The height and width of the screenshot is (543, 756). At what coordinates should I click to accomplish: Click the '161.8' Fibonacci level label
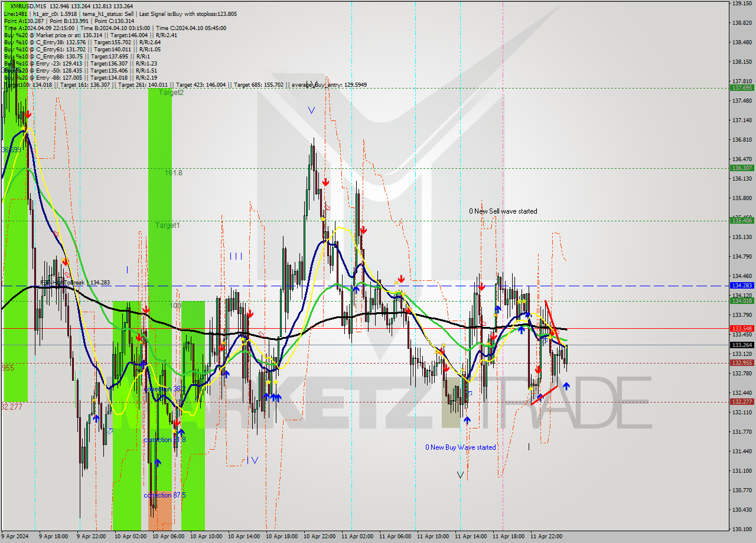174,173
